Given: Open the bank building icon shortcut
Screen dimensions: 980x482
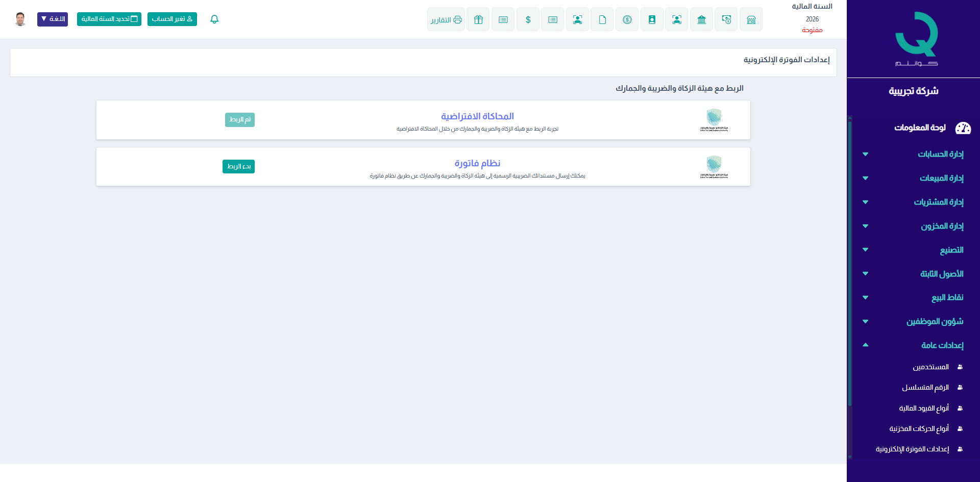Looking at the screenshot, I should tap(701, 20).
